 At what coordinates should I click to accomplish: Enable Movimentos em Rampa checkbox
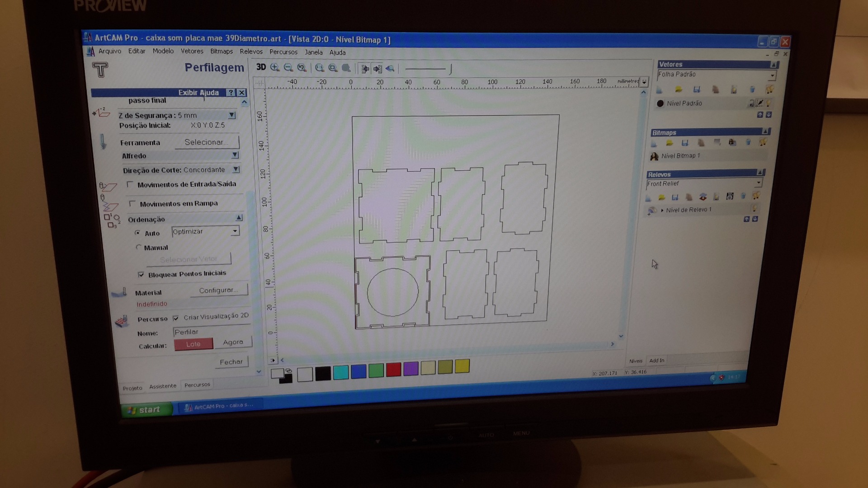[132, 203]
